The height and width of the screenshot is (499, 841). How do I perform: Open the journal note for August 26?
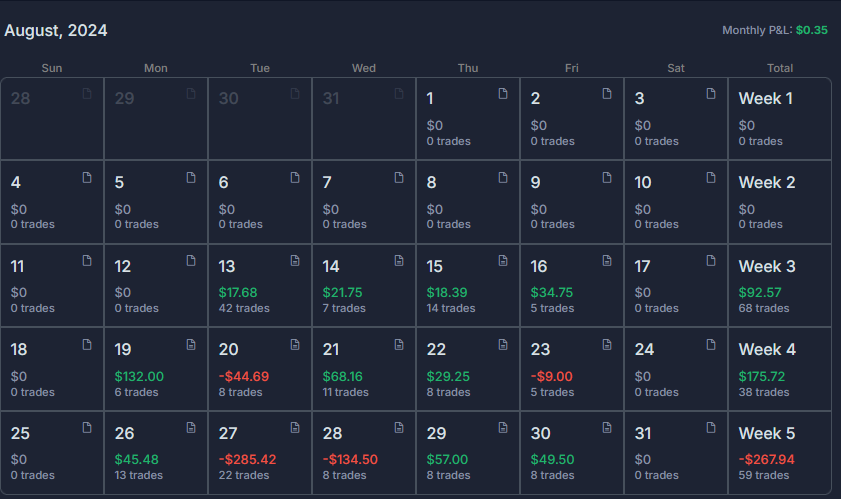tap(190, 428)
